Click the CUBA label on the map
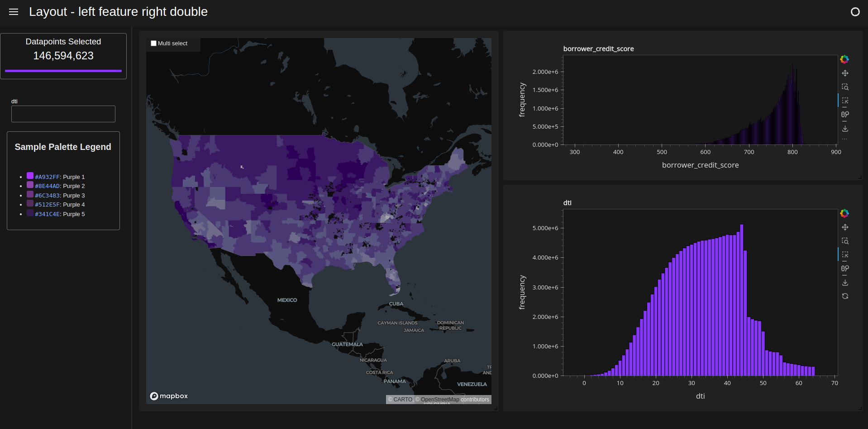868x429 pixels. point(396,304)
